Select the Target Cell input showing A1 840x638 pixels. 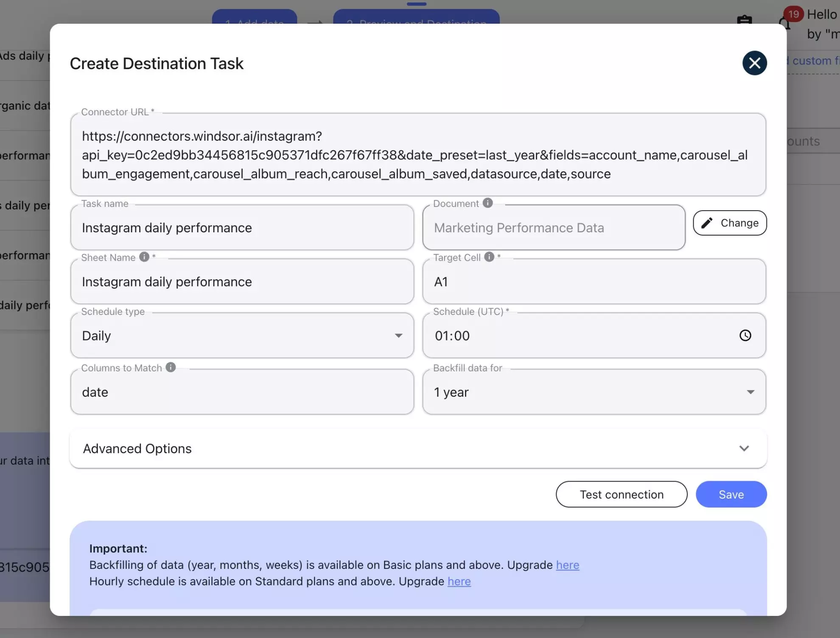[x=594, y=281]
